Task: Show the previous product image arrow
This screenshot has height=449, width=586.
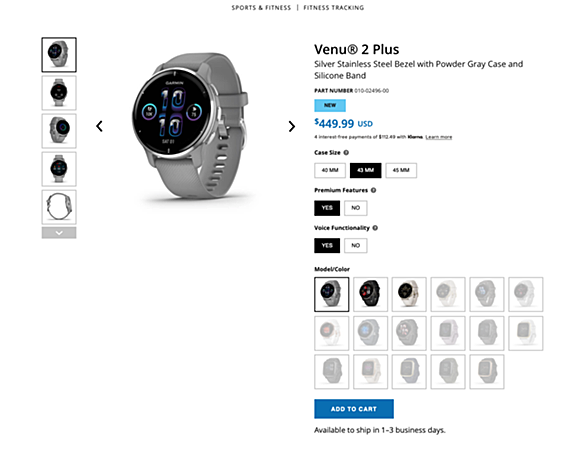Action: 99,126
